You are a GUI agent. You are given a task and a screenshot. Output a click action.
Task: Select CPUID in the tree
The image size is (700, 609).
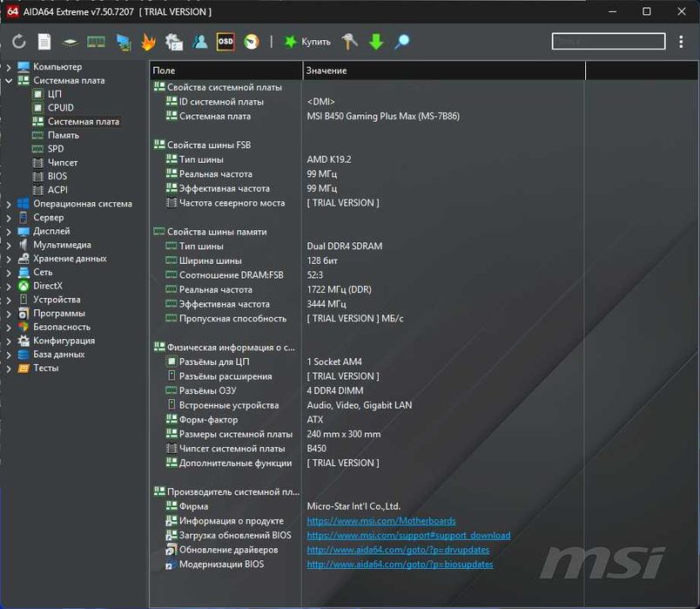[x=60, y=108]
